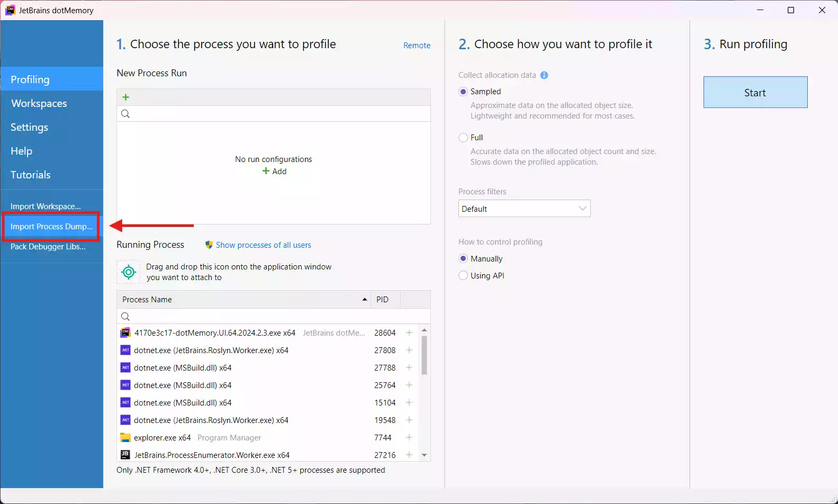Click the search icon in run configurations field

click(125, 114)
